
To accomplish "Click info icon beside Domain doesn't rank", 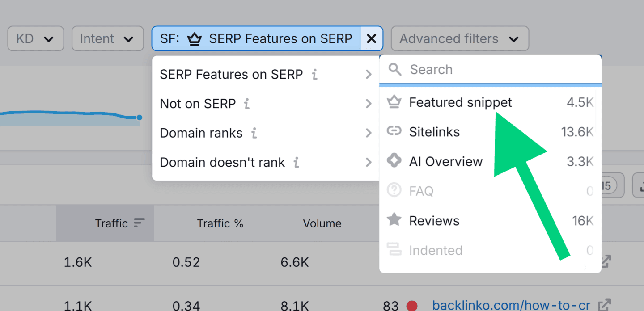I will click(x=296, y=163).
